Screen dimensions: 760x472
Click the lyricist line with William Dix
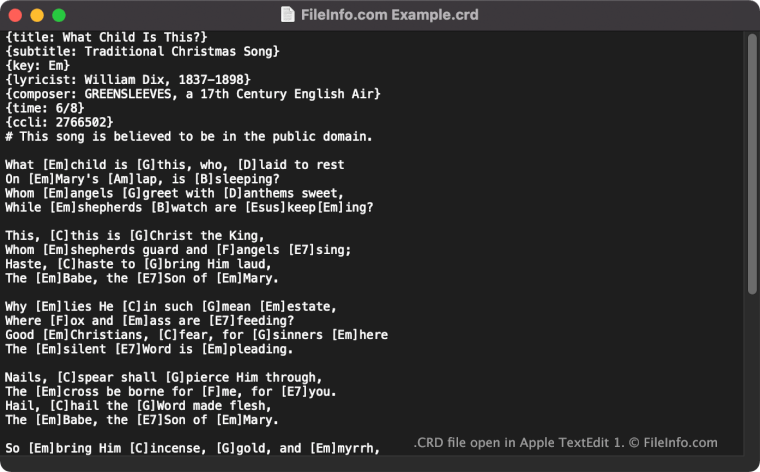(x=128, y=80)
